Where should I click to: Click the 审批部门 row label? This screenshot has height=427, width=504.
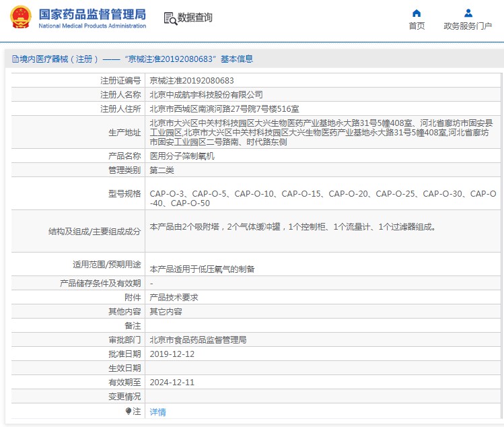pyautogui.click(x=124, y=340)
